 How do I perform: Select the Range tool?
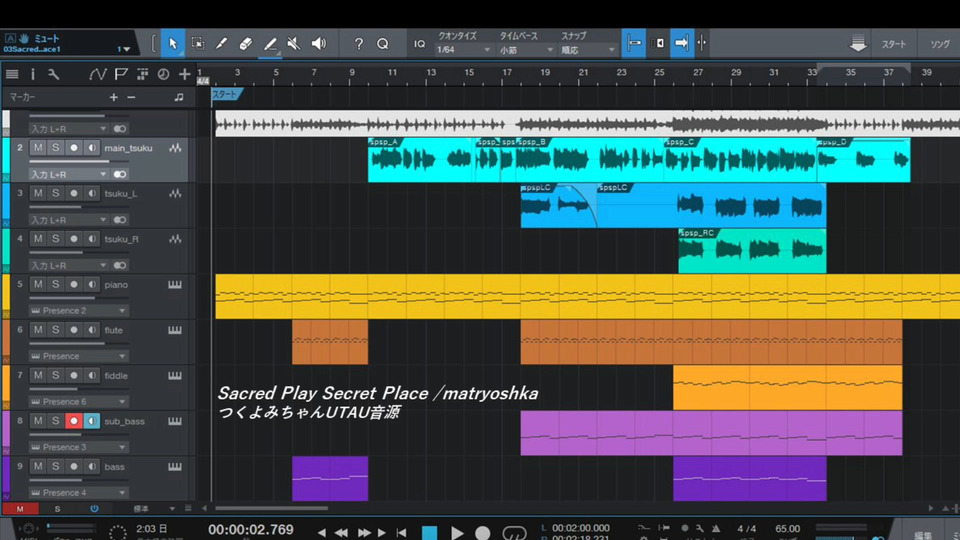197,43
